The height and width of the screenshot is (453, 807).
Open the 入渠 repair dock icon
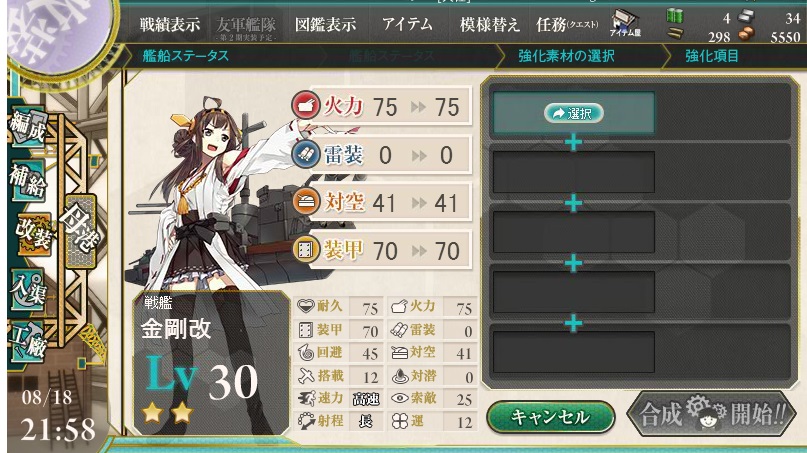pos(29,290)
